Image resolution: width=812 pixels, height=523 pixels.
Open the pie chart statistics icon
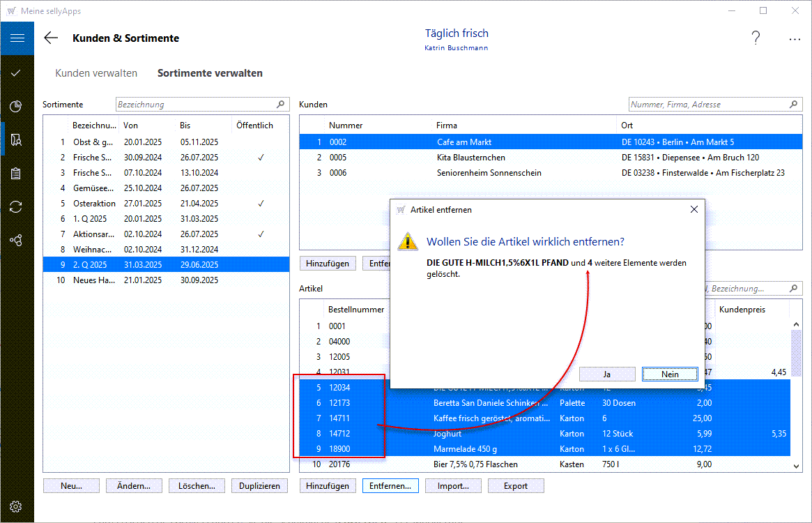[16, 106]
